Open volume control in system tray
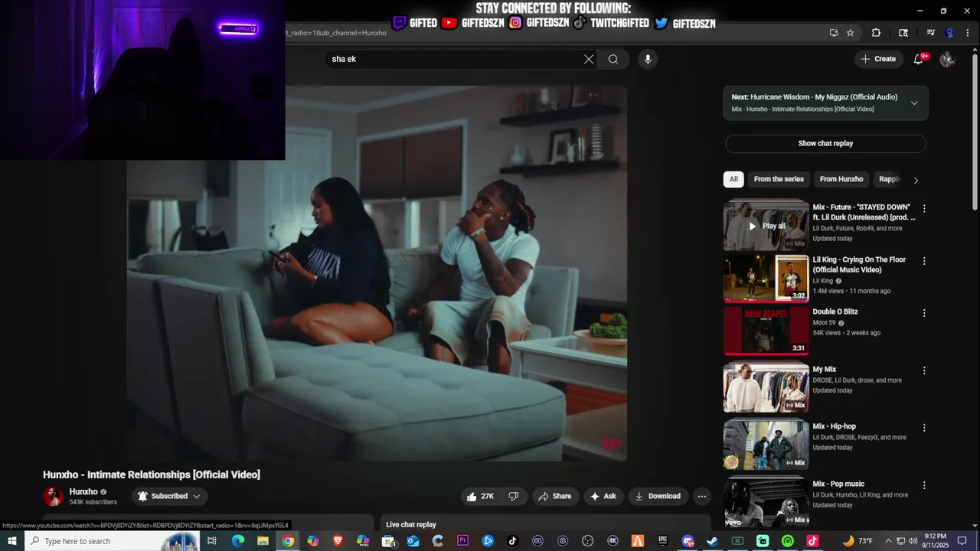The image size is (980, 551). click(912, 541)
